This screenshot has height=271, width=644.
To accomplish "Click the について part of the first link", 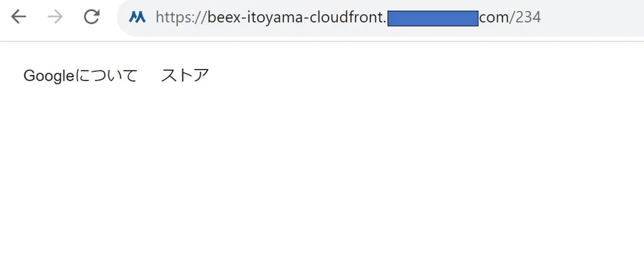I will (x=106, y=76).
